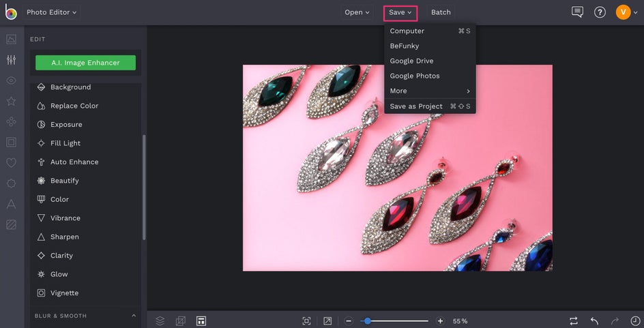Choose Save as Project
Screen dimensions: 644x328
click(430, 106)
